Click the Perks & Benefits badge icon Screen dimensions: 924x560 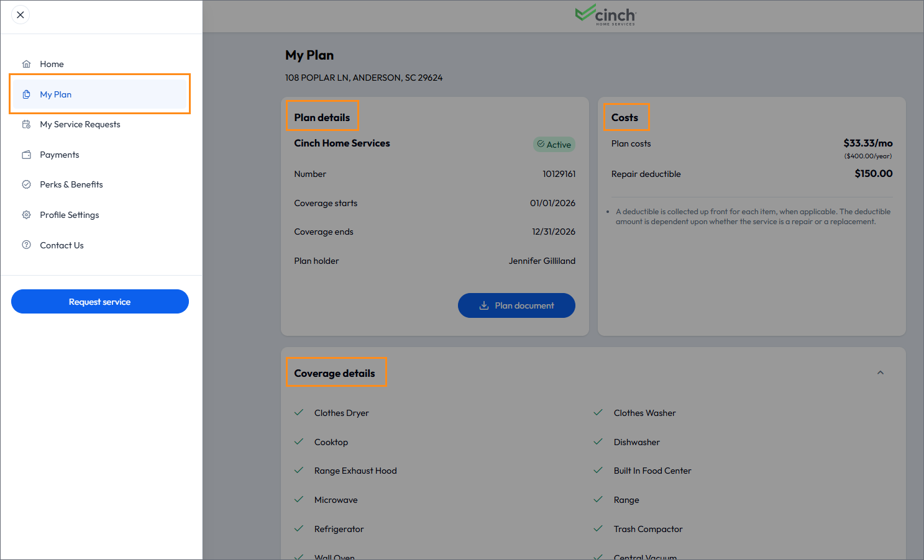[26, 184]
